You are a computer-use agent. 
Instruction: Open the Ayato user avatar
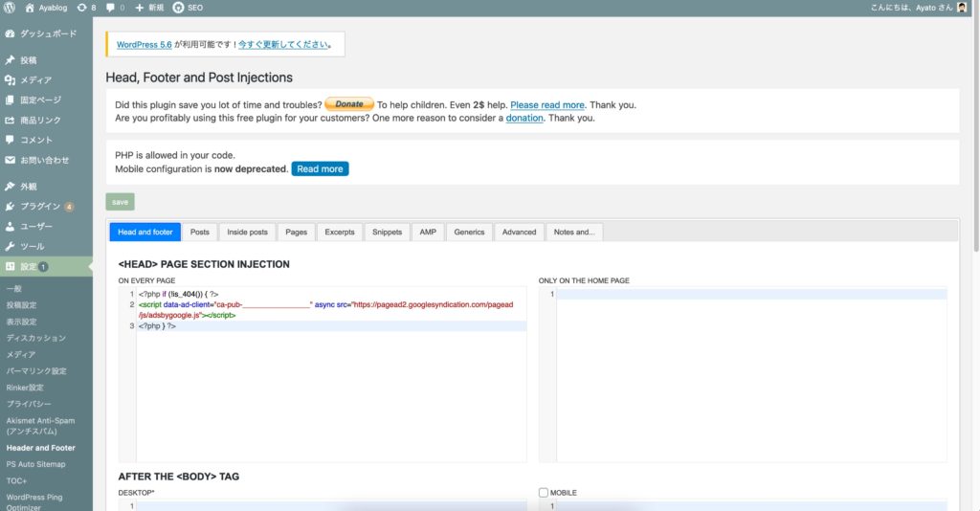(x=962, y=8)
